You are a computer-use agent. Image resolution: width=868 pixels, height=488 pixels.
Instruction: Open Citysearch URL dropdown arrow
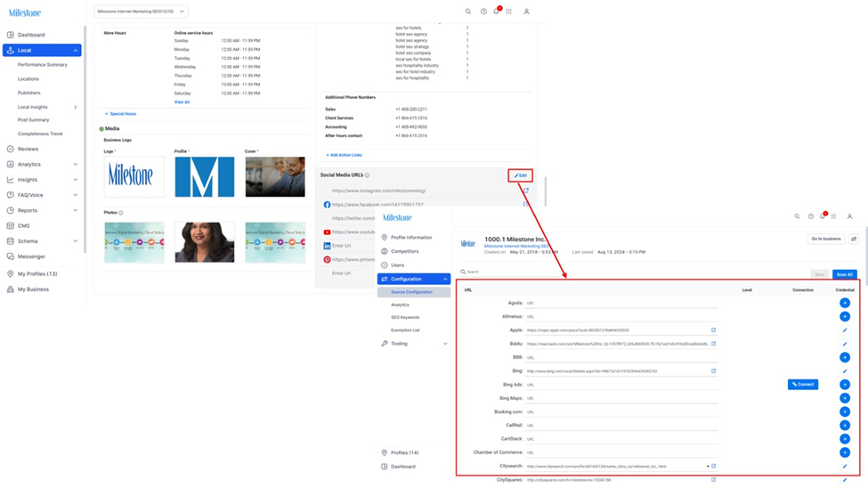(x=708, y=467)
